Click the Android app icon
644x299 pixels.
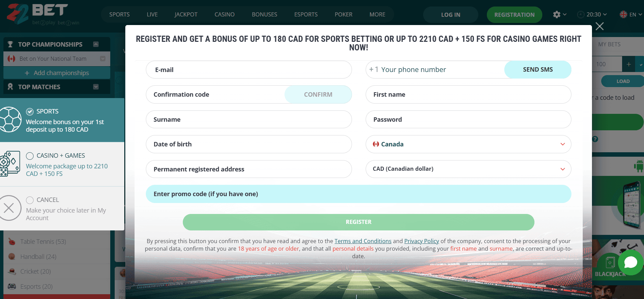click(x=639, y=166)
